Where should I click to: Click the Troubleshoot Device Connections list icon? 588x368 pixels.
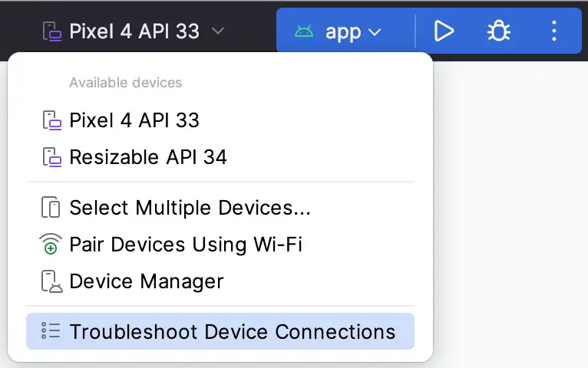(51, 331)
